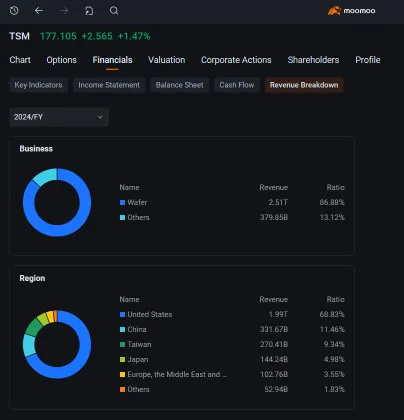Select the Taiwan row name
The height and width of the screenshot is (420, 404).
[139, 344]
